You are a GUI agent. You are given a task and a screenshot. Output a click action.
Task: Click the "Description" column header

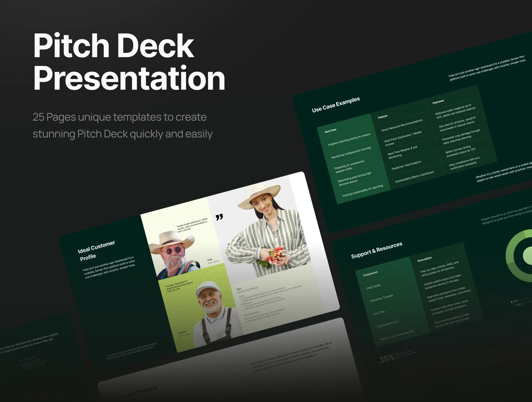(x=424, y=259)
